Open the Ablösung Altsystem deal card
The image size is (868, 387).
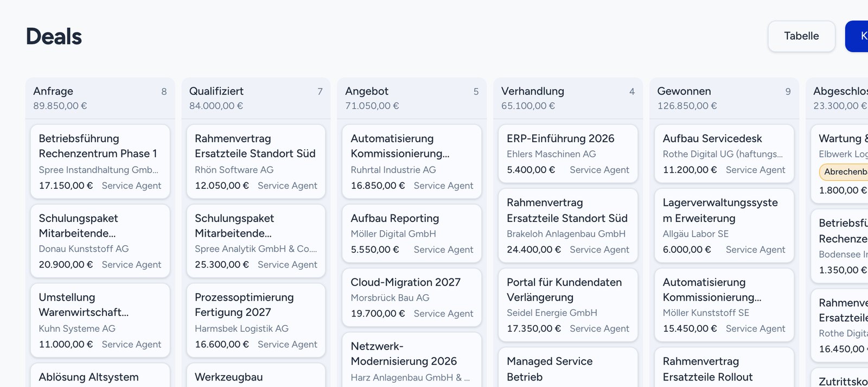pos(100,375)
